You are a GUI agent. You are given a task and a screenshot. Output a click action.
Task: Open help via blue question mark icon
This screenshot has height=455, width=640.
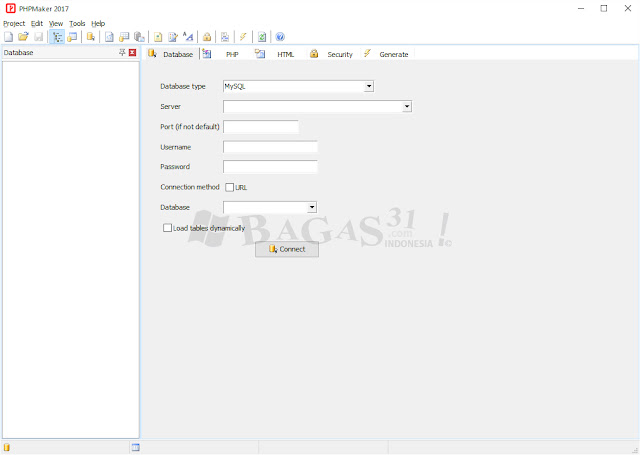[x=280, y=37]
